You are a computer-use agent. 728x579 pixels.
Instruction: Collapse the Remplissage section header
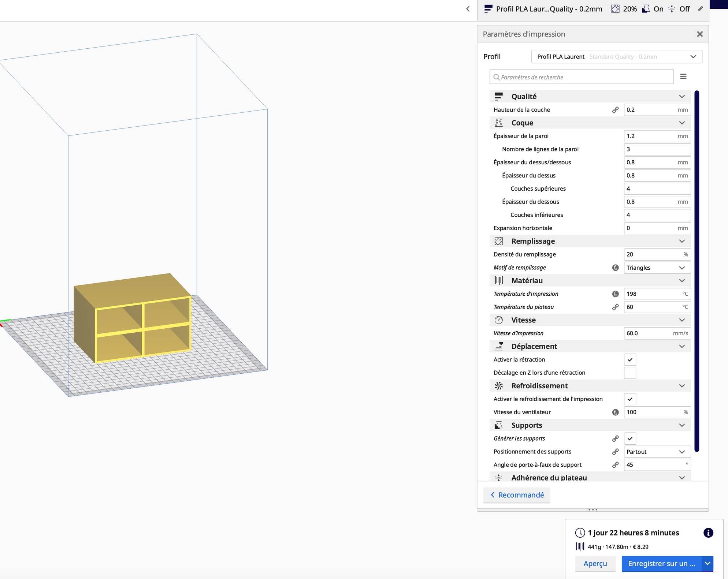click(590, 241)
